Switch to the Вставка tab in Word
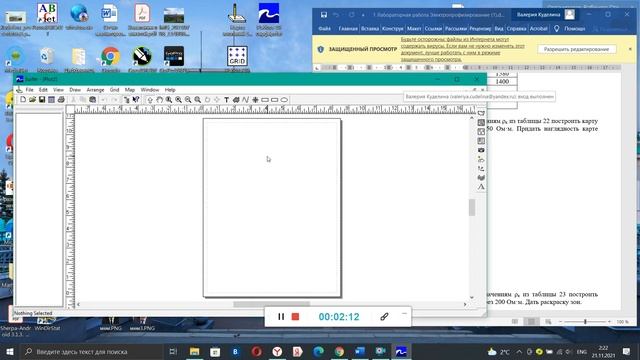640x360 pixels. (370, 29)
